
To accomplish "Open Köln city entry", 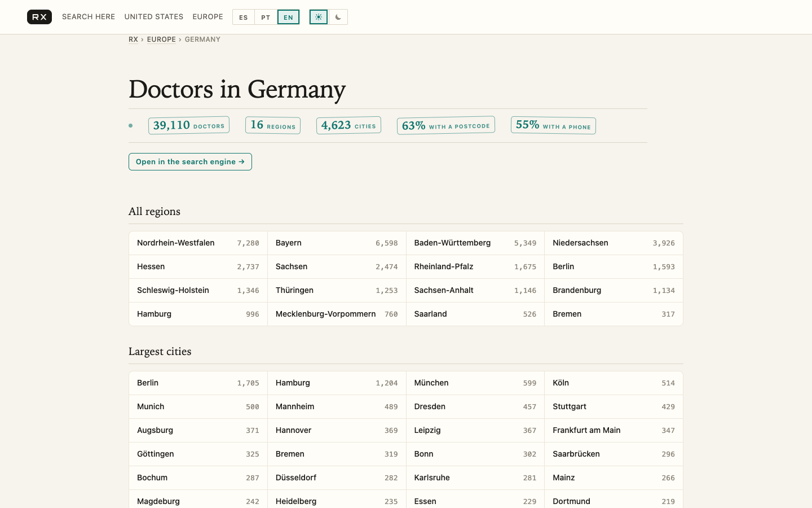I will (x=614, y=383).
